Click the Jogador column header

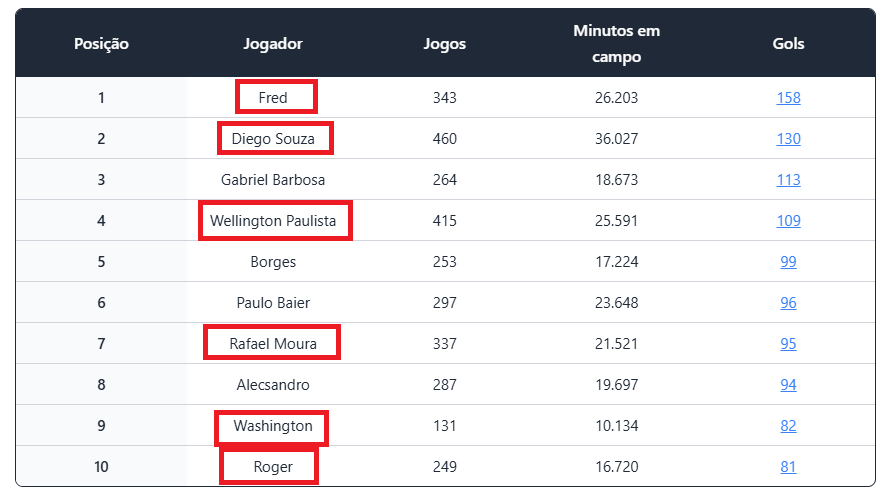[273, 44]
